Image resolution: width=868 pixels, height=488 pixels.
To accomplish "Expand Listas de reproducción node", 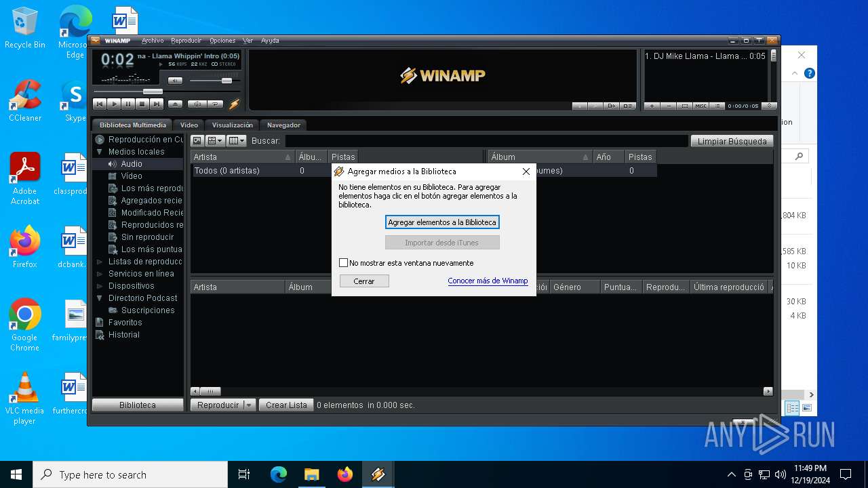I will click(x=100, y=262).
